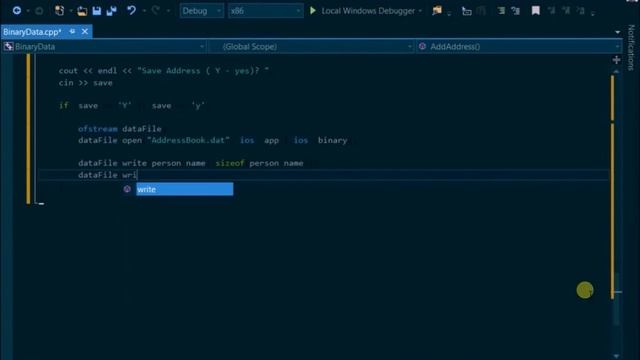Screen dimensions: 640x360
Task: Click the decrease indent toolbar icon
Action: [x=501, y=11]
